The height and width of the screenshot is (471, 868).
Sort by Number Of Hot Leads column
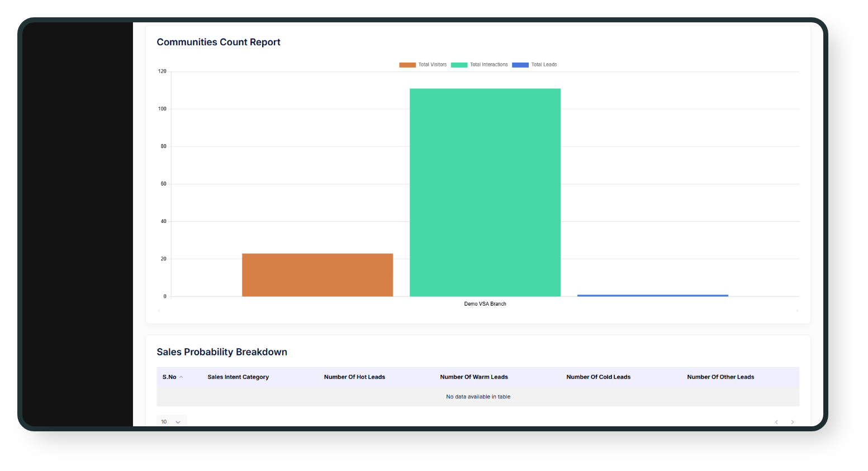[x=354, y=377]
